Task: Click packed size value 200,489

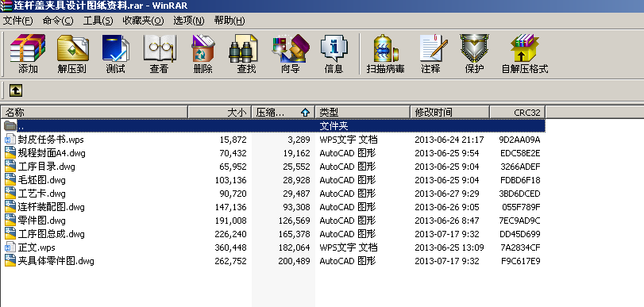Action: tap(294, 261)
